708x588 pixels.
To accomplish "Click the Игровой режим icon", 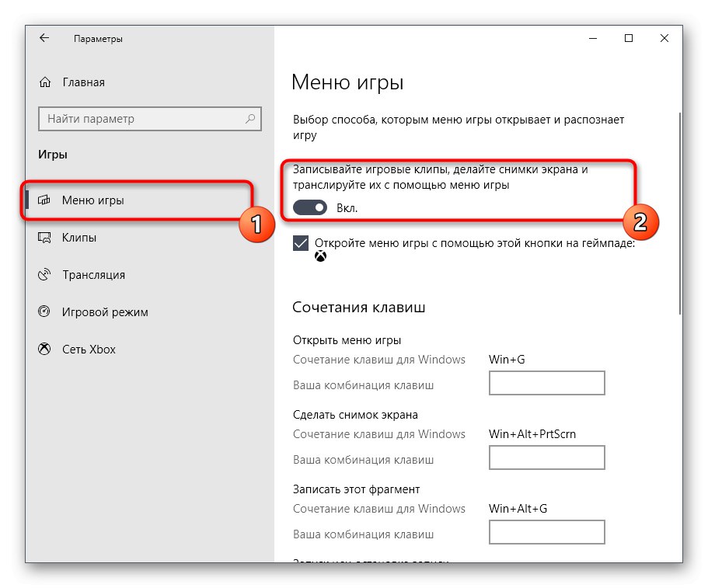I will (46, 312).
